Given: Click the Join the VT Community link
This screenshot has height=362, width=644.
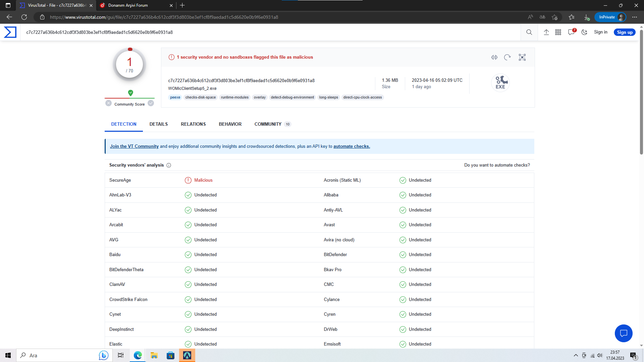Looking at the screenshot, I should tap(134, 146).
